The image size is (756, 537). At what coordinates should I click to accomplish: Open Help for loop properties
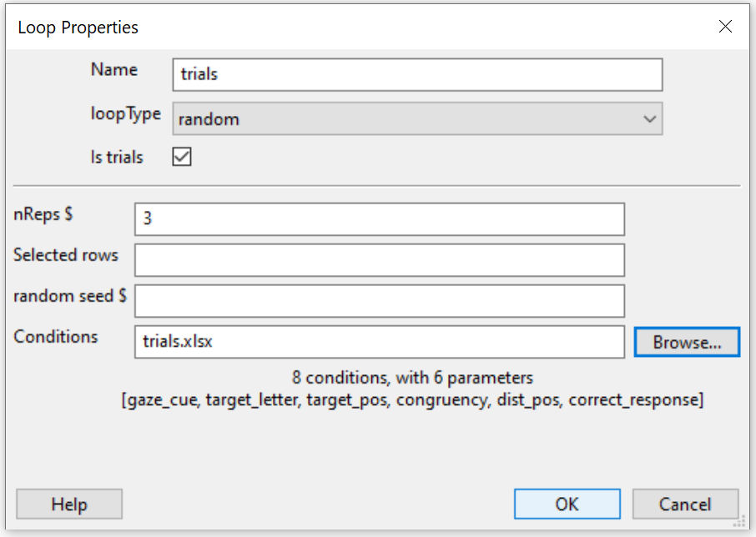pyautogui.click(x=69, y=504)
